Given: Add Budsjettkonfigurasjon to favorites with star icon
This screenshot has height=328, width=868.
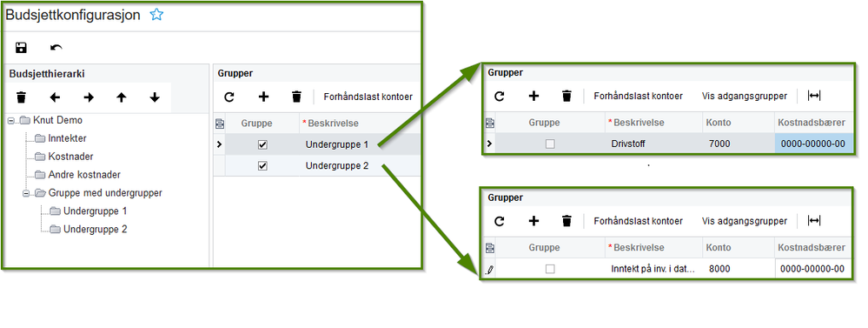Looking at the screenshot, I should 156,15.
